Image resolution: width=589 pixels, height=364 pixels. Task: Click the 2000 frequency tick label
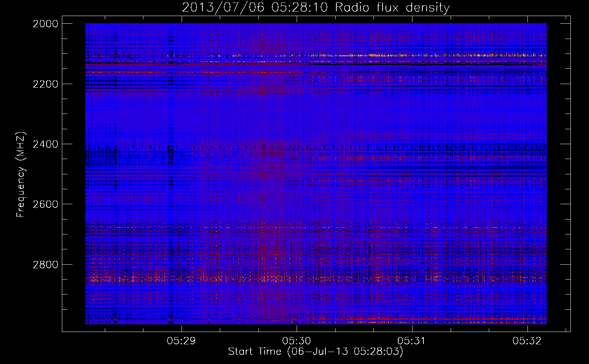46,24
